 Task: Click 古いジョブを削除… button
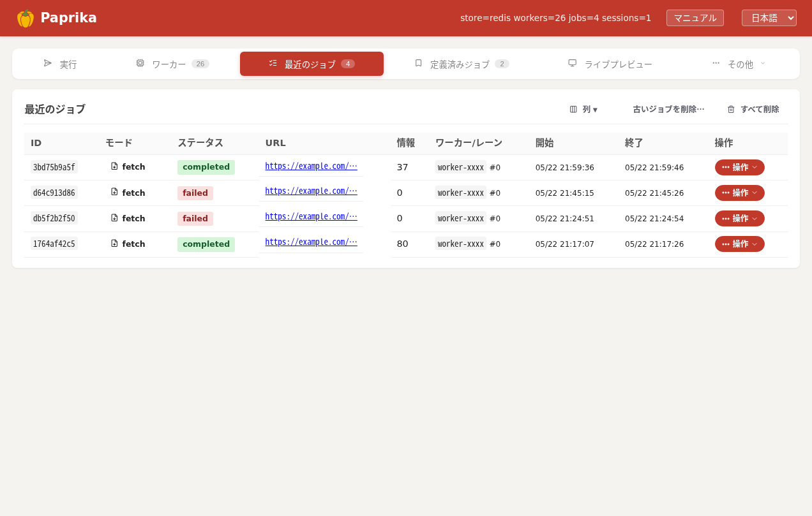point(668,109)
